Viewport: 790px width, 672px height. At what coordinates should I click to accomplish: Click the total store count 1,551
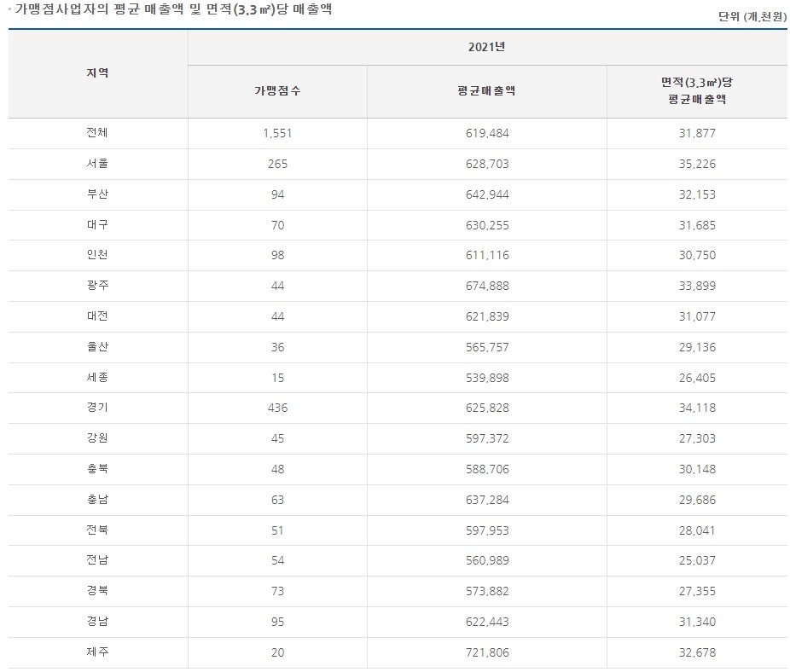click(x=277, y=134)
